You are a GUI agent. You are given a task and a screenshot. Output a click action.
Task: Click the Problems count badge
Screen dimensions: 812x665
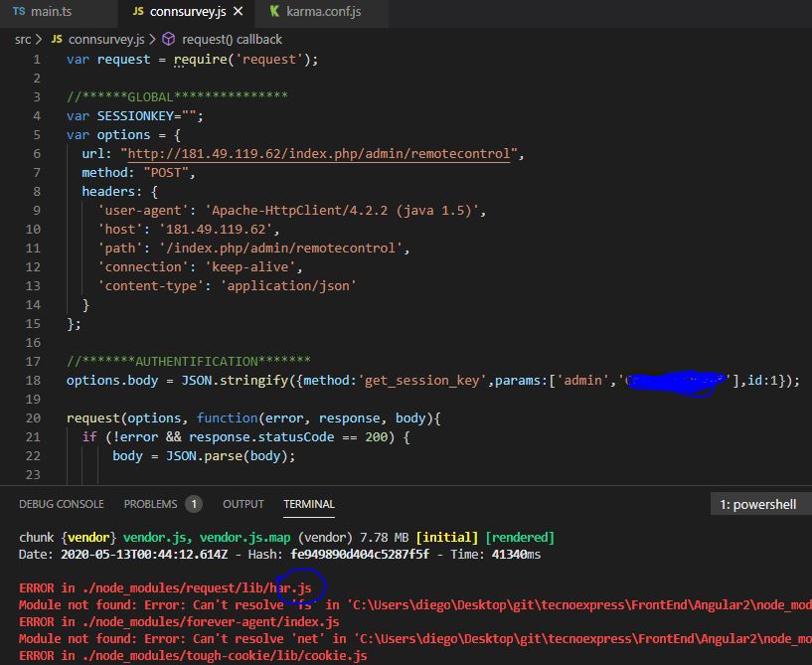[194, 504]
